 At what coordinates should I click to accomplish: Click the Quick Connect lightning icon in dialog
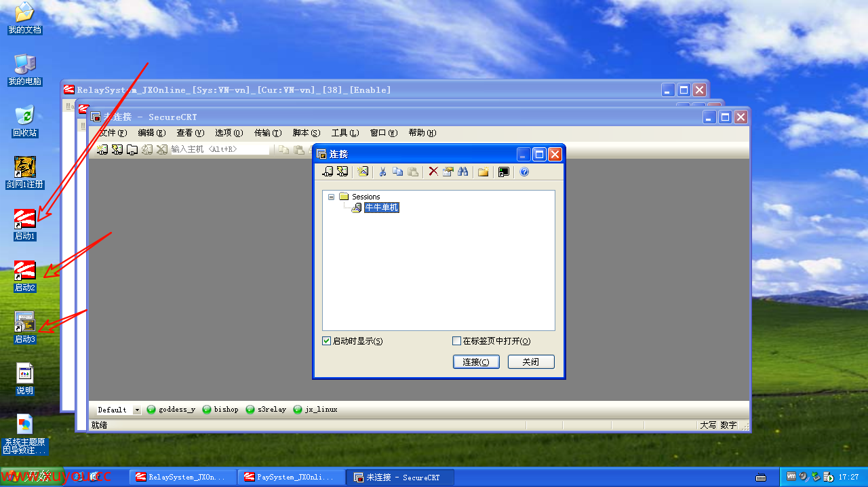(342, 172)
